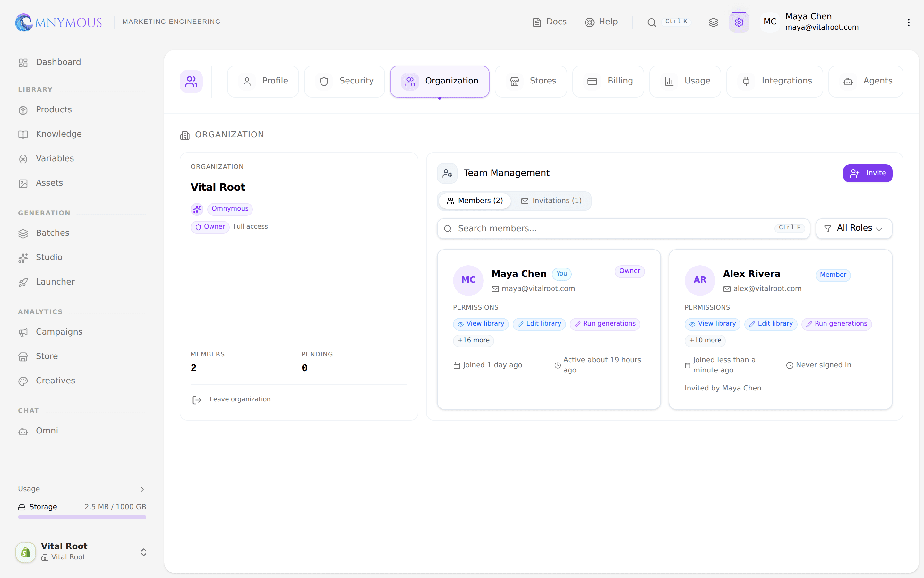Open the Help link

click(x=601, y=22)
